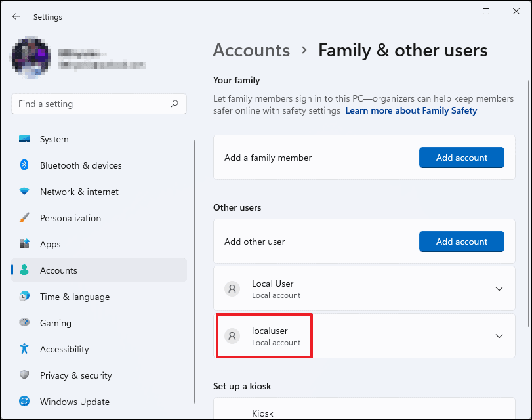The image size is (532, 420).
Task: Click the search magnifier icon
Action: click(174, 104)
